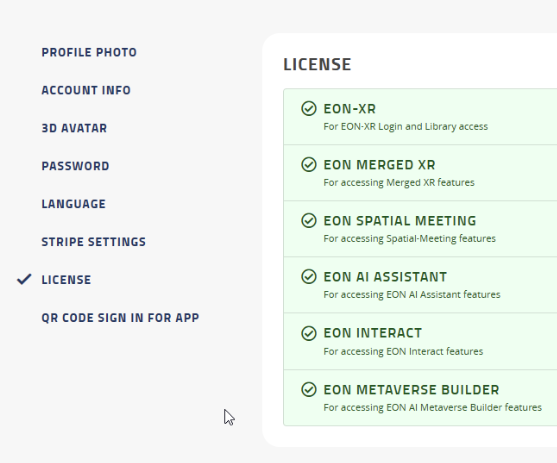The image size is (557, 463).
Task: Click the EON Spatial Meeting license title
Action: pos(400,221)
